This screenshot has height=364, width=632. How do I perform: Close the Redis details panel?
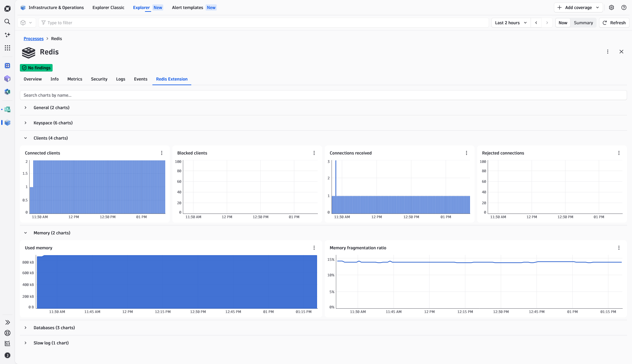click(x=621, y=52)
